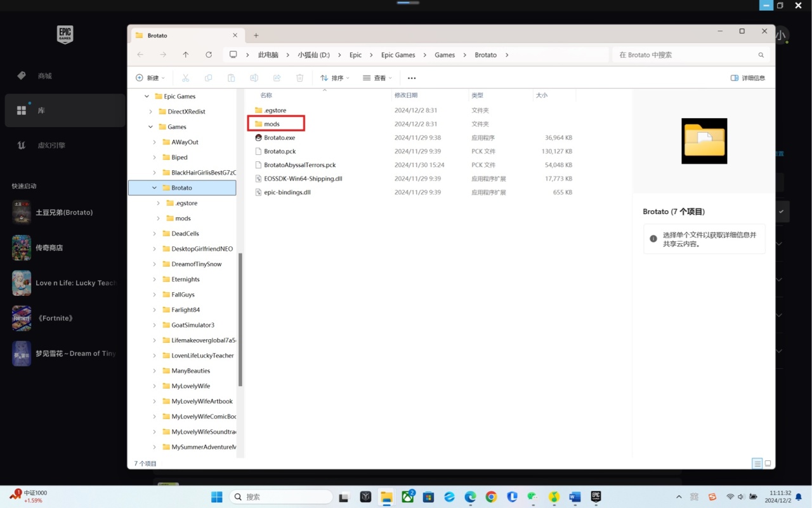Collapse the Brotato tree node
Image resolution: width=812 pixels, height=508 pixels.
(154, 188)
